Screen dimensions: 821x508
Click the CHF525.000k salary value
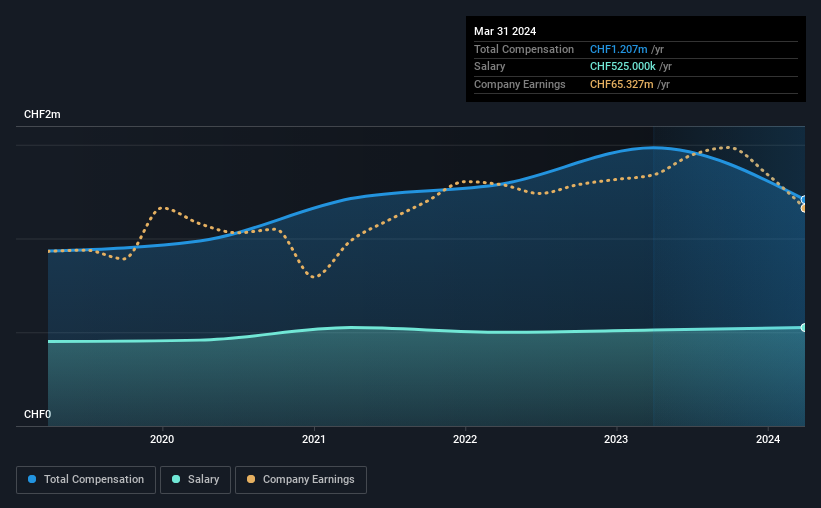pos(623,67)
